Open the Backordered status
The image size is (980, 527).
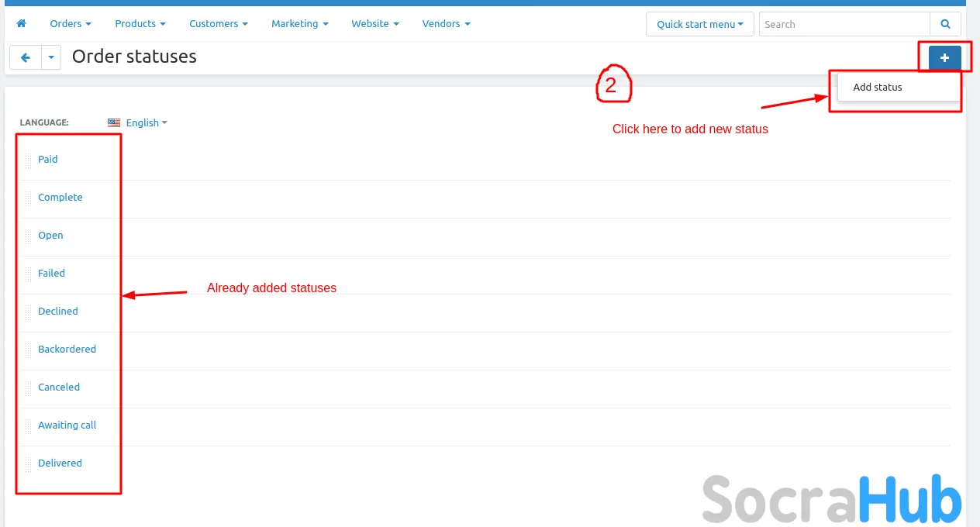tap(67, 350)
